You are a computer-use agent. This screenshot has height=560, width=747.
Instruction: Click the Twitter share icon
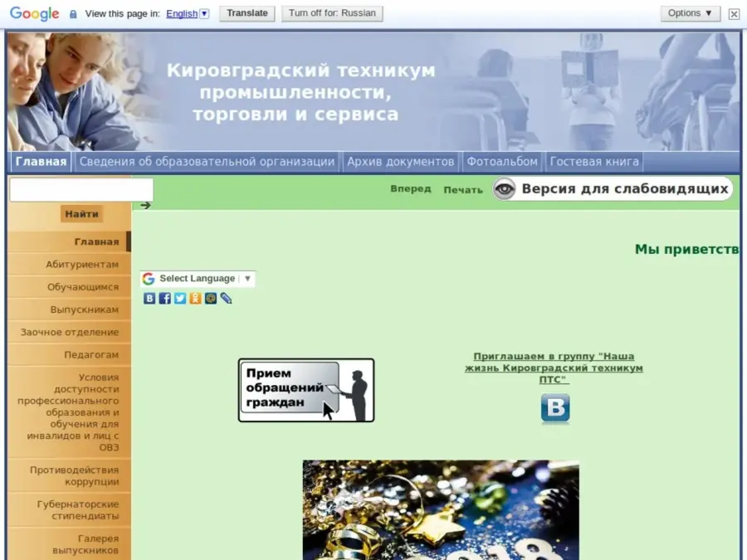coord(180,299)
